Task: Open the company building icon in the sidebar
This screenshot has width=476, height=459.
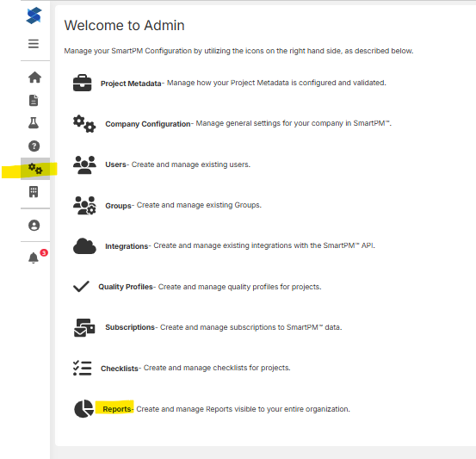Action: [34, 192]
